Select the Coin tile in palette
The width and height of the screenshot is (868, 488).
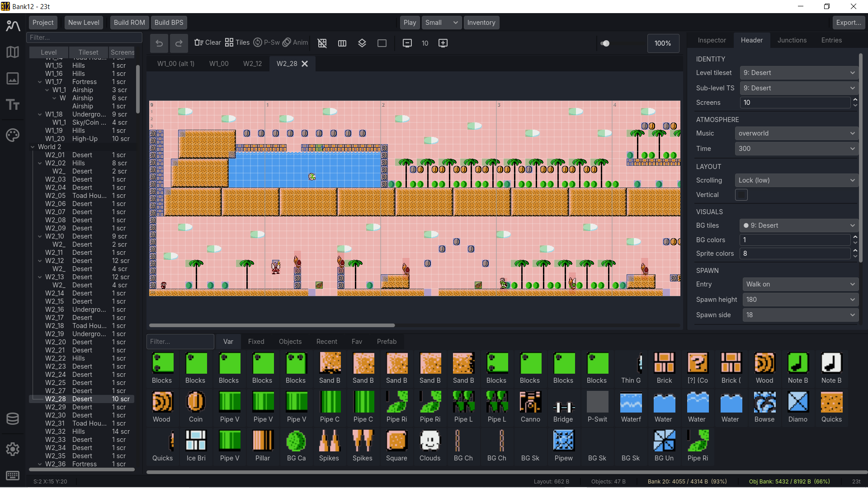pos(196,407)
